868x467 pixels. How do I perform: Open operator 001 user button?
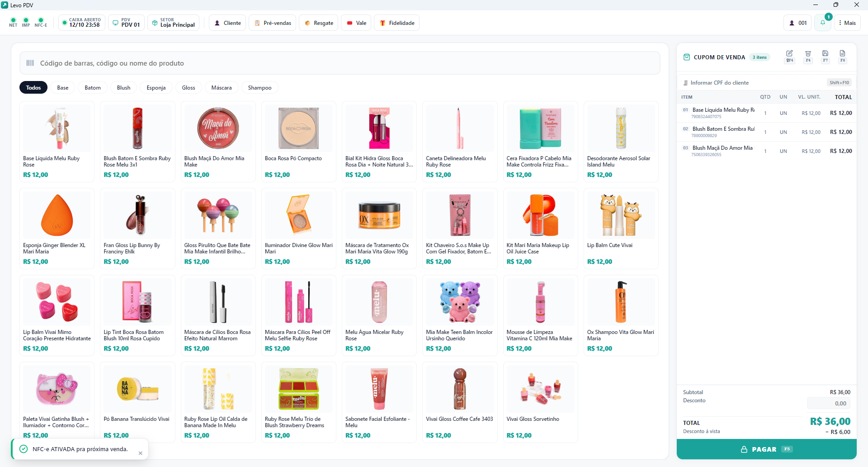pyautogui.click(x=797, y=23)
